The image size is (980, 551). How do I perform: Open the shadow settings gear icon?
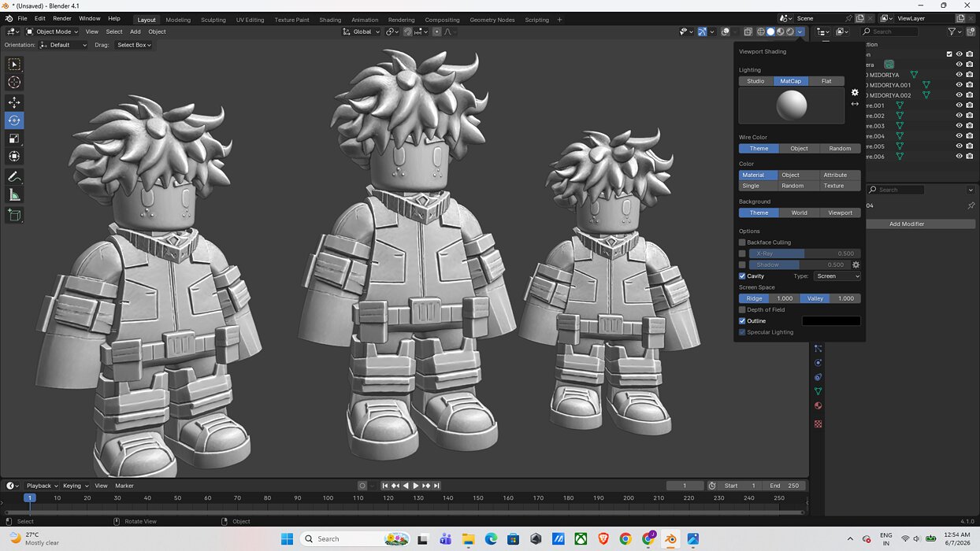point(856,264)
